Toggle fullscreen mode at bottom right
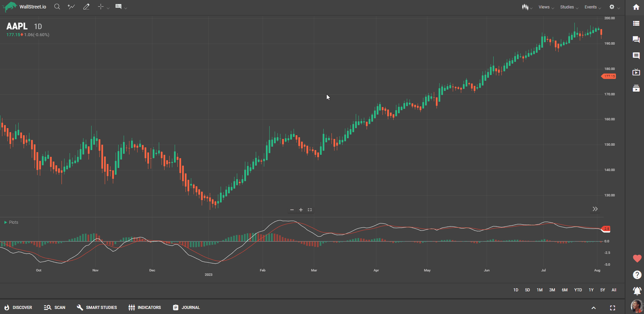The width and height of the screenshot is (644, 314). [x=613, y=308]
